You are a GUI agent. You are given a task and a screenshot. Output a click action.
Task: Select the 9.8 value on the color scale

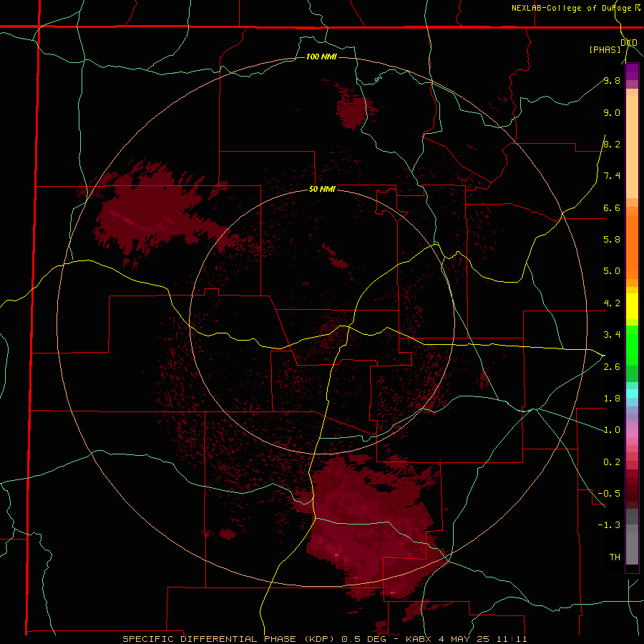[612, 80]
